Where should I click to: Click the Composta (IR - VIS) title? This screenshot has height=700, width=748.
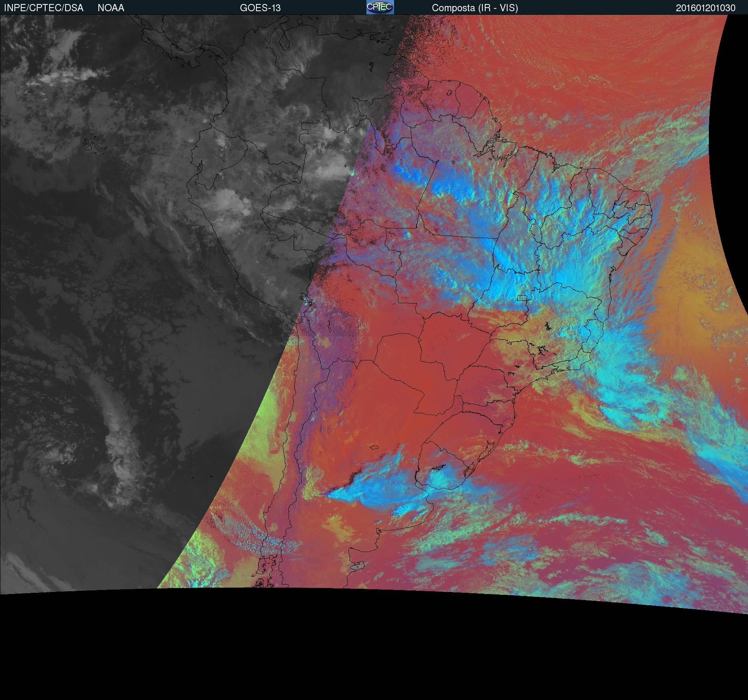(475, 8)
